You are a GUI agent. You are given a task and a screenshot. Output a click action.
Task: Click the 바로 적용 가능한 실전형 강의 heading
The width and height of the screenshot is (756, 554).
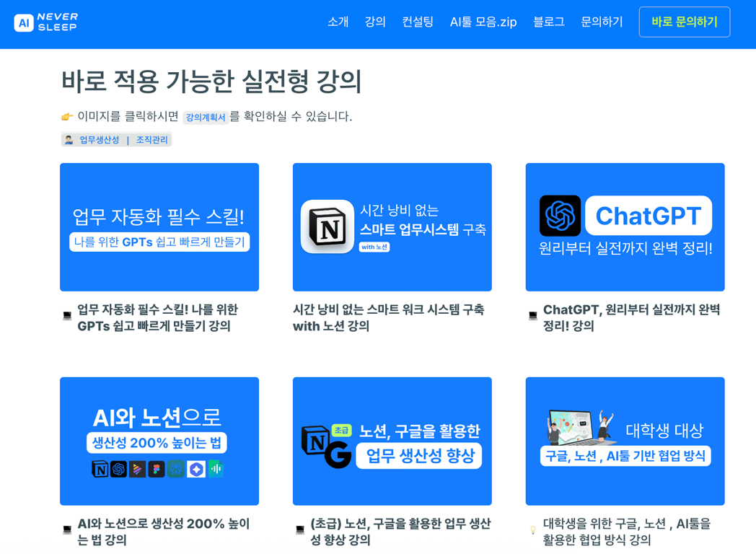(x=211, y=81)
